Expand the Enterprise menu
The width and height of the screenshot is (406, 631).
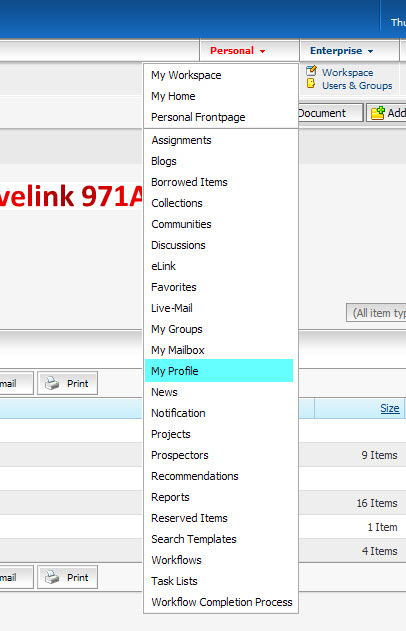pyautogui.click(x=341, y=51)
